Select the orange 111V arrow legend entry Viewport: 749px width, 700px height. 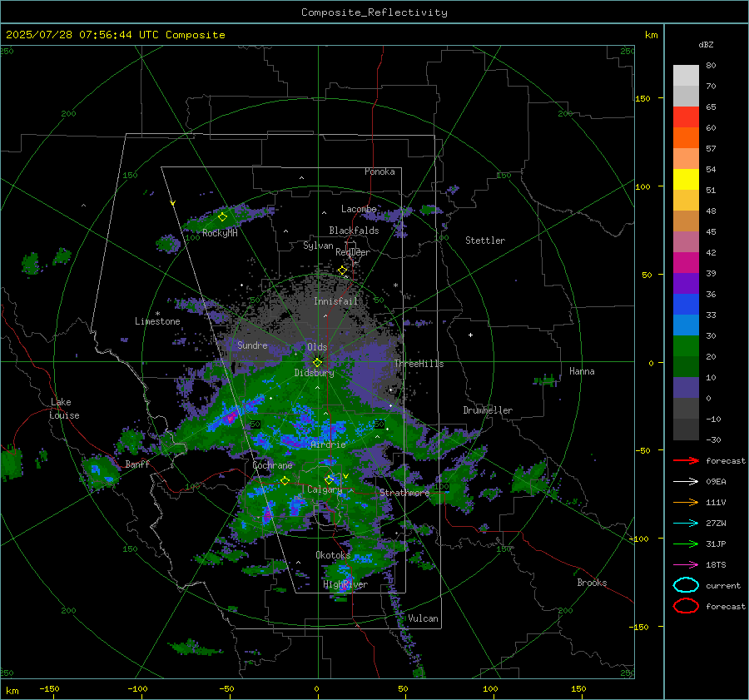pos(686,502)
